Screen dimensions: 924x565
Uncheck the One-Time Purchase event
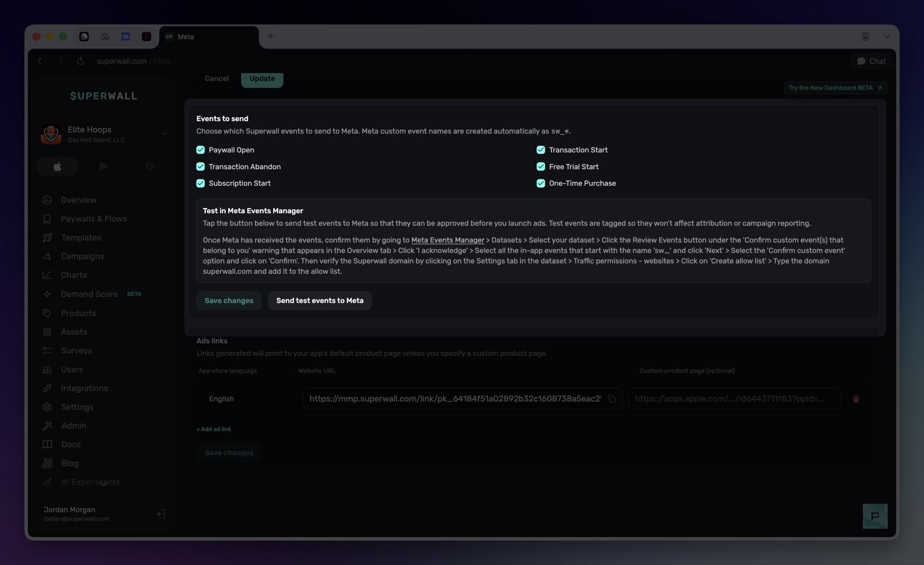click(541, 183)
